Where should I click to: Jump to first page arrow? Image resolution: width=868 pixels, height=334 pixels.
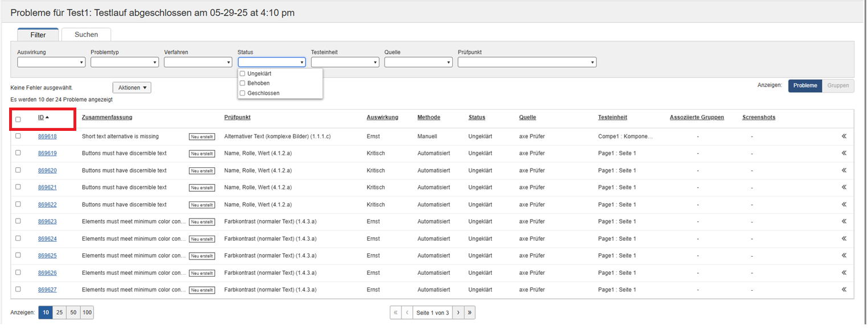395,313
